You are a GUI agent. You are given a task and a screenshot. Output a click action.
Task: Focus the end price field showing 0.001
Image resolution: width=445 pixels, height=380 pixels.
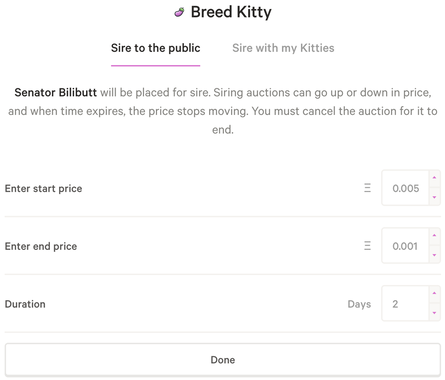pos(405,246)
